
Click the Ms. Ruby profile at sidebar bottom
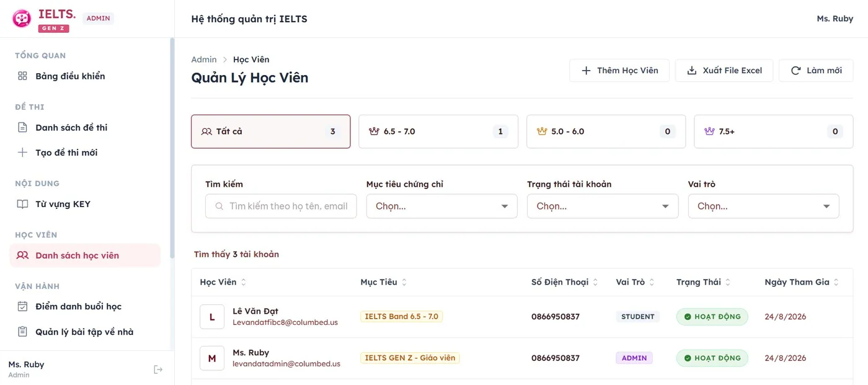pos(26,368)
